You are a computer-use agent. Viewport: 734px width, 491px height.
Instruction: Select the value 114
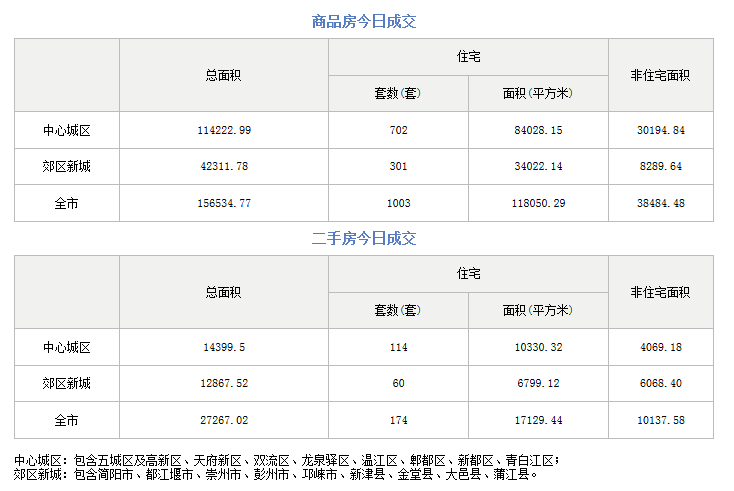click(x=398, y=347)
